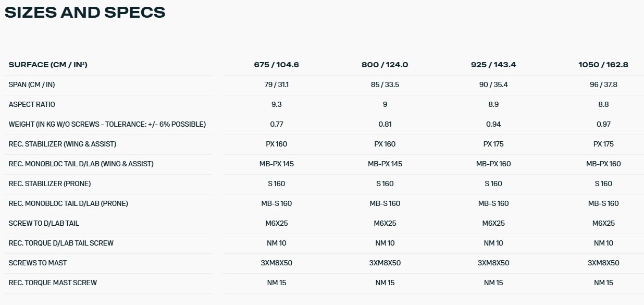
Task: Click the 0.94 weight value
Action: (x=493, y=124)
